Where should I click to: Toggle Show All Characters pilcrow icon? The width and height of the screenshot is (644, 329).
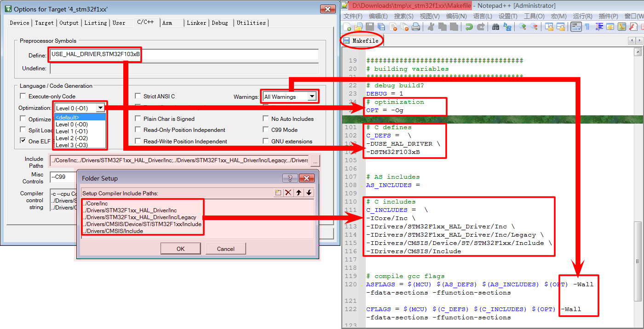point(587,27)
